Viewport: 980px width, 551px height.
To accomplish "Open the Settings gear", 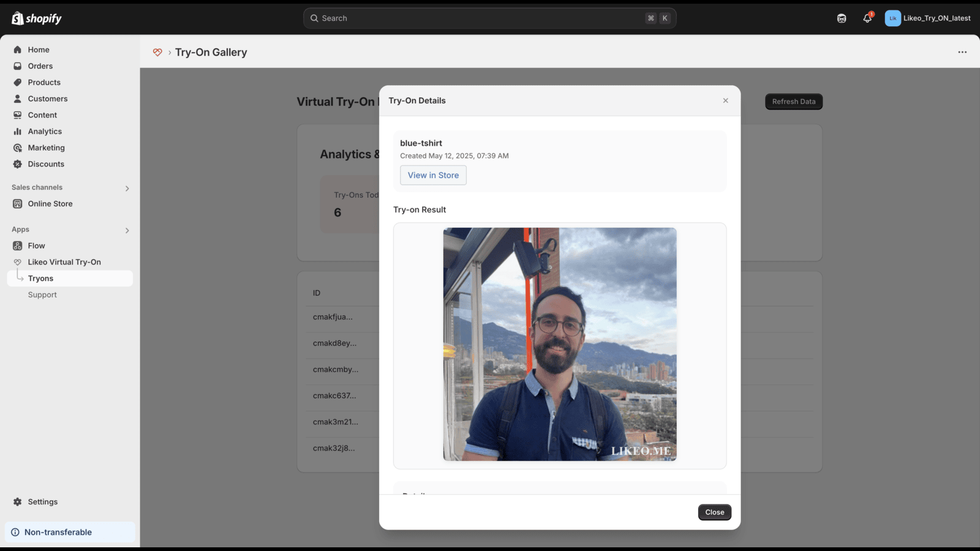I will click(18, 501).
